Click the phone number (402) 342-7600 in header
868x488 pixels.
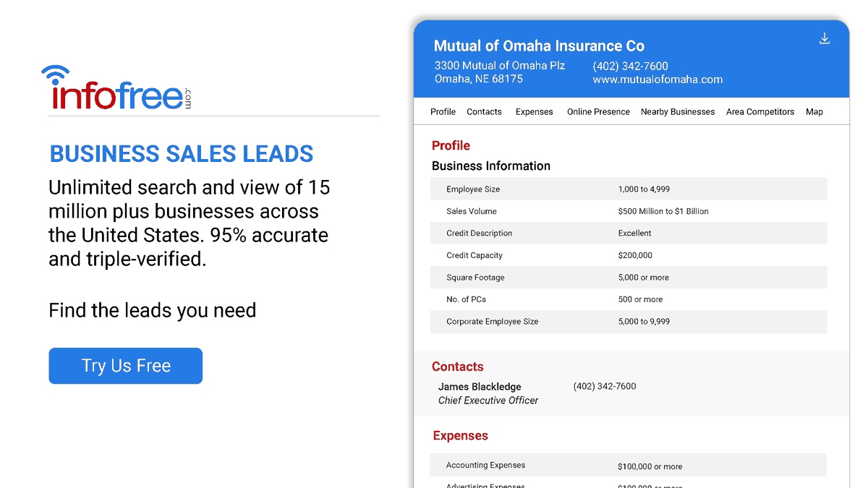629,65
